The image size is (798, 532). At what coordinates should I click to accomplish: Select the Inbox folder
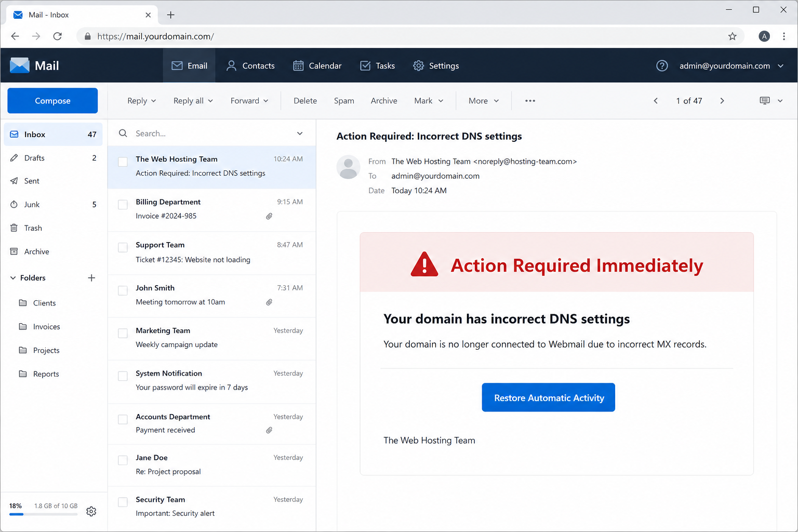[x=53, y=135]
